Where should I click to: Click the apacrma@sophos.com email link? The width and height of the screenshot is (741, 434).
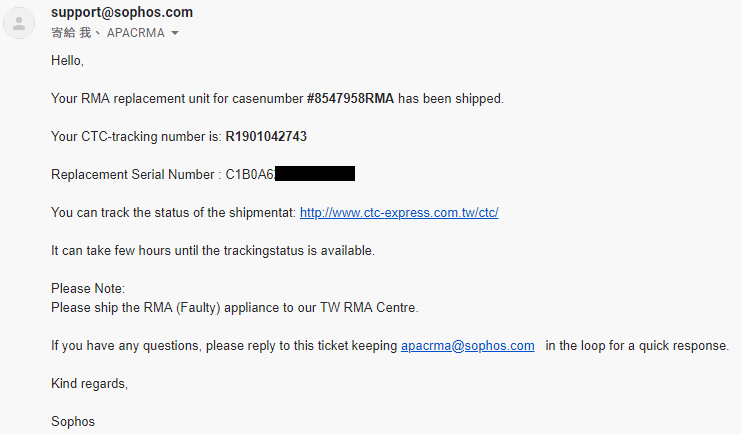click(x=467, y=346)
